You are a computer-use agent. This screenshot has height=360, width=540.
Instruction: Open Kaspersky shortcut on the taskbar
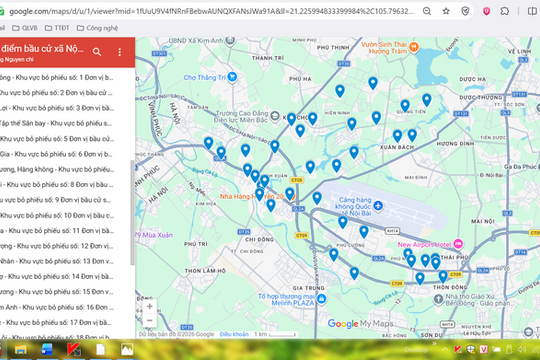pyautogui.click(x=74, y=350)
